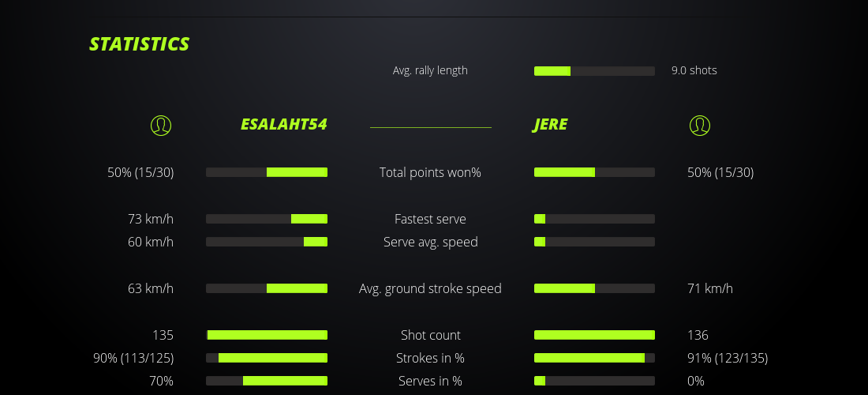Click the 91% (123/135) strokes value
Image resolution: width=868 pixels, height=395 pixels.
point(728,358)
